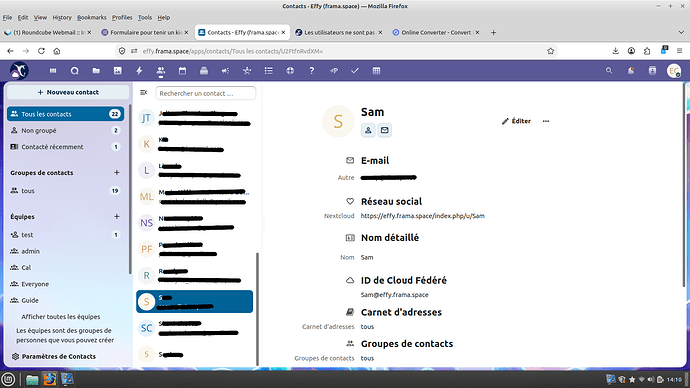Open the Announcements megaphone icon
The image size is (690, 388).
click(225, 71)
